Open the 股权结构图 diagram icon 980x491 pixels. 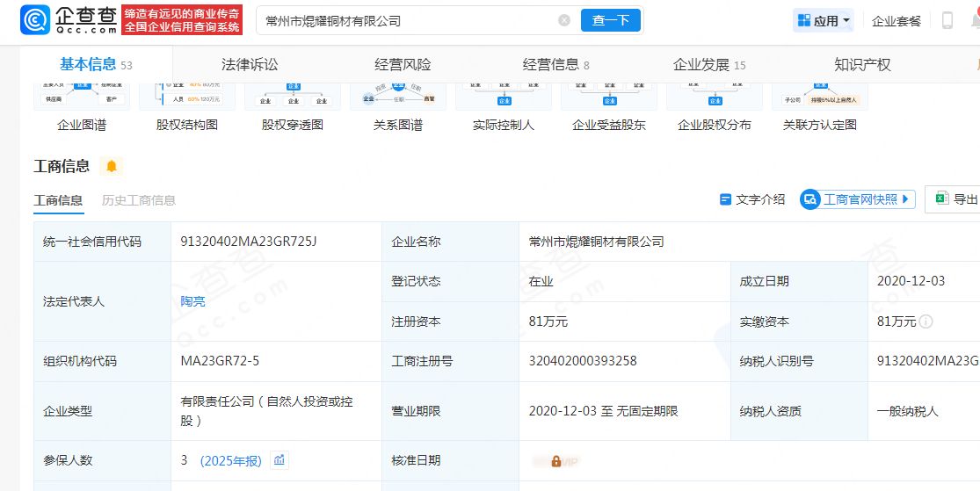pos(187,97)
